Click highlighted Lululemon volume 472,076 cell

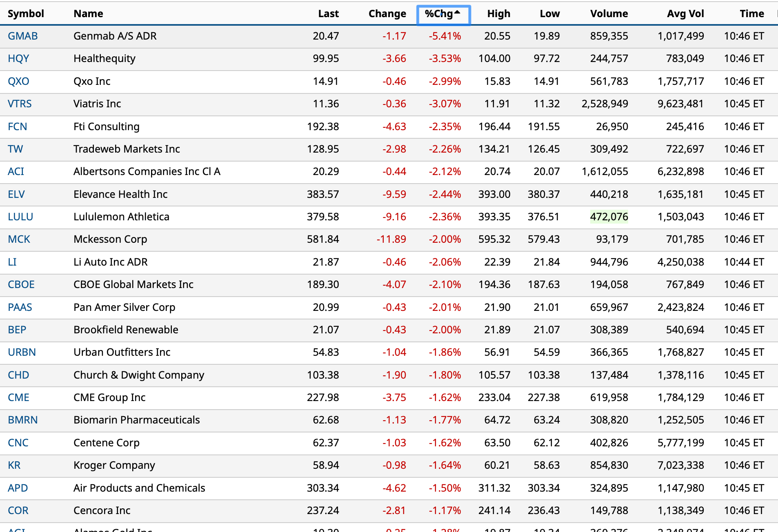pyautogui.click(x=609, y=217)
